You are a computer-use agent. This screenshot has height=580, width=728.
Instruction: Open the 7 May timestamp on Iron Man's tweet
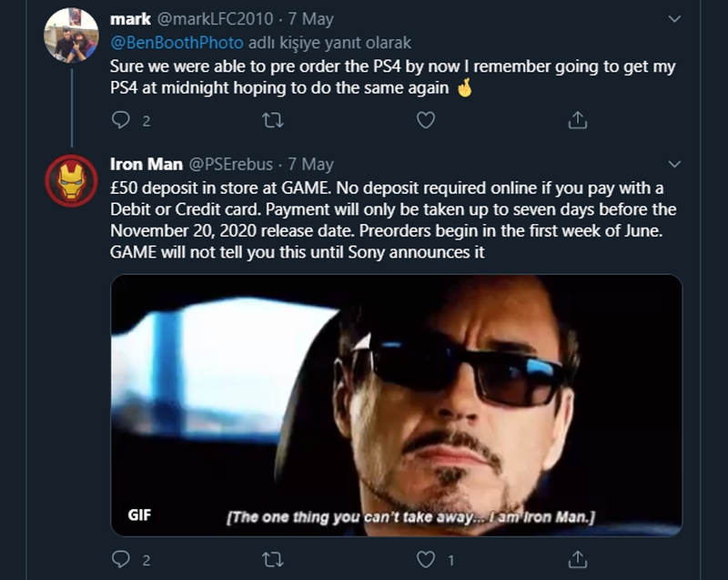tap(310, 165)
